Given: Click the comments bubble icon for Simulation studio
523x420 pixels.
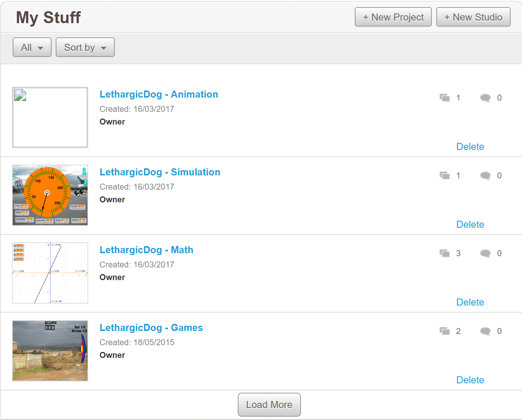Looking at the screenshot, I should pyautogui.click(x=485, y=176).
